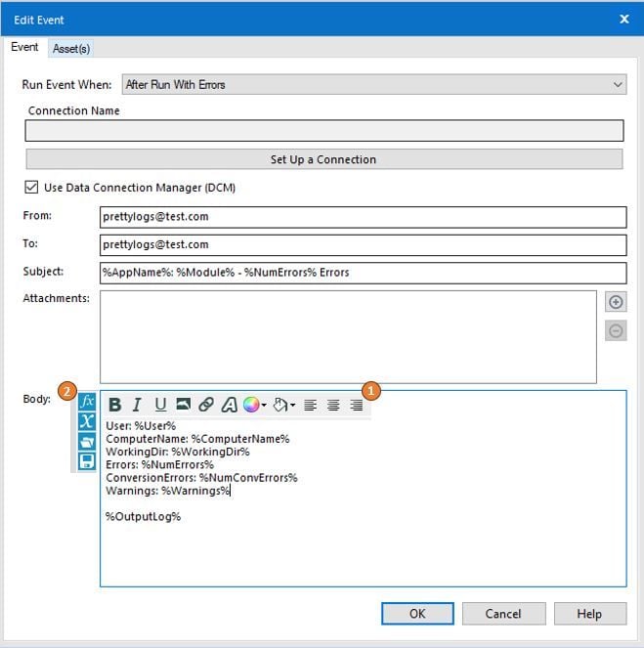Confirm with the OK button
This screenshot has height=648, width=644.
(x=417, y=613)
